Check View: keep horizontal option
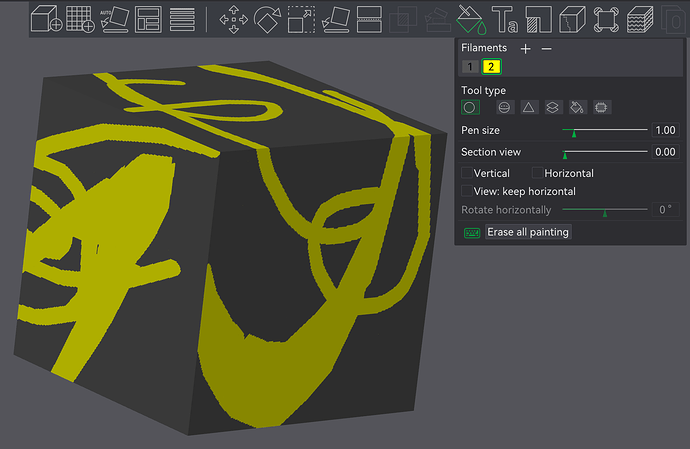 (x=466, y=191)
